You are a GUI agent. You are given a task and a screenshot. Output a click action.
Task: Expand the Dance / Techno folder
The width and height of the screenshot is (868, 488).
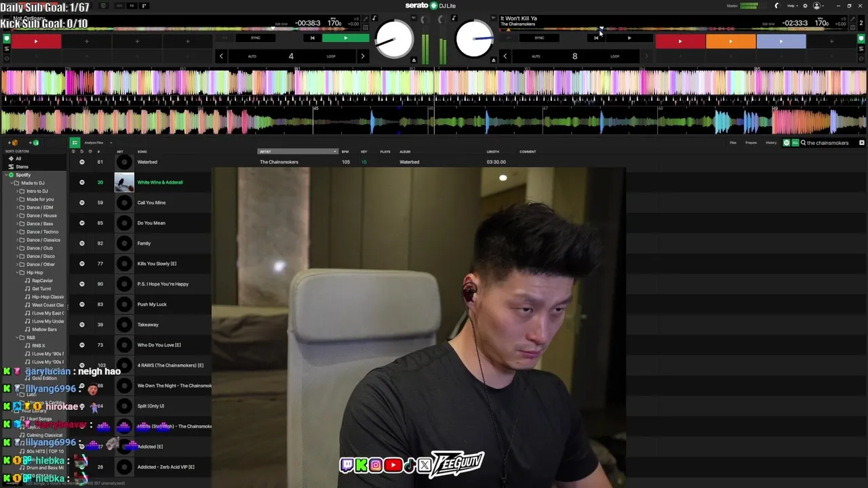[x=17, y=232]
